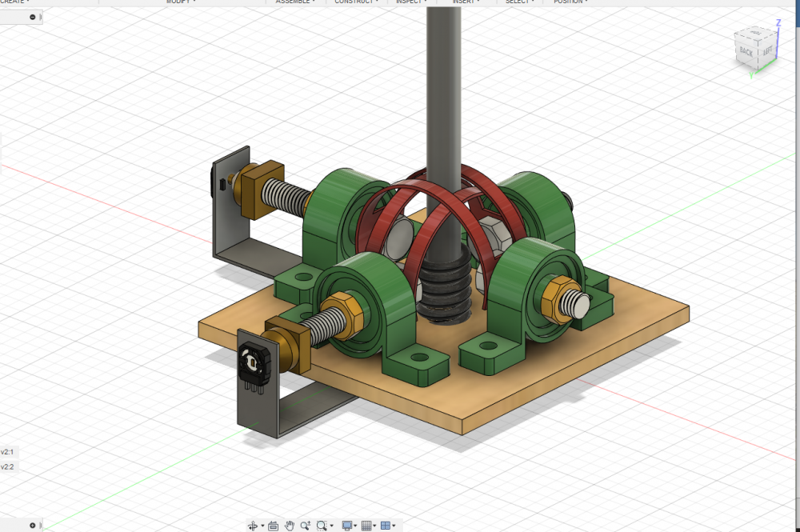The image size is (800, 532).
Task: Expand the Viewports dropdown arrow
Action: click(x=394, y=526)
